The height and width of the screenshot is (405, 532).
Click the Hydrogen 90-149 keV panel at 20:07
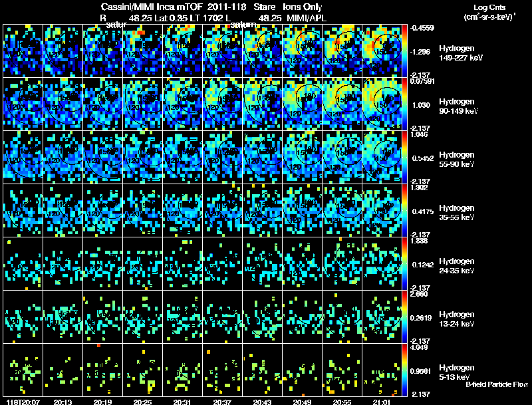tap(23, 104)
